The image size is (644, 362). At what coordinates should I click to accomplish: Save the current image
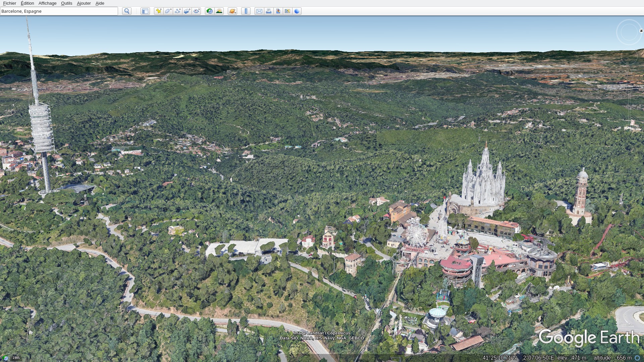(x=278, y=11)
